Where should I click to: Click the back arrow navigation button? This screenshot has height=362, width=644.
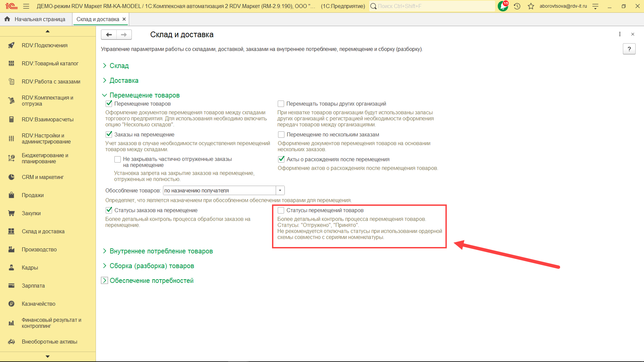pos(109,35)
